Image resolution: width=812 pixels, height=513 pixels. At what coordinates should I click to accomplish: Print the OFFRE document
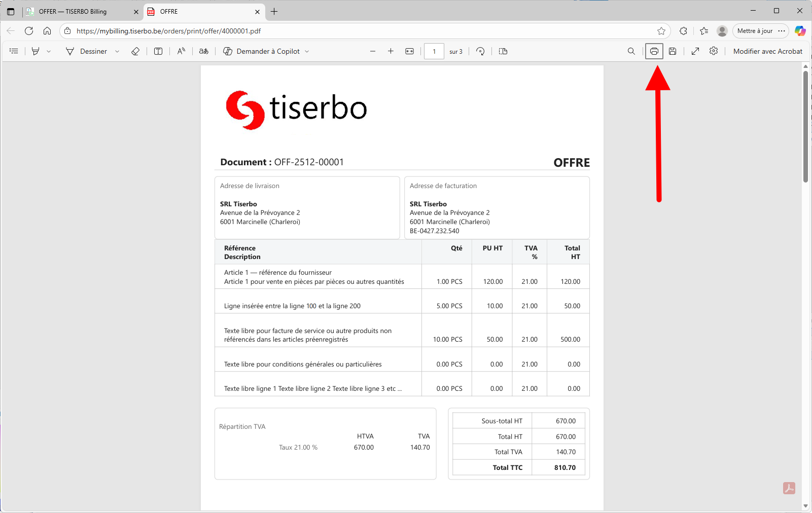654,51
